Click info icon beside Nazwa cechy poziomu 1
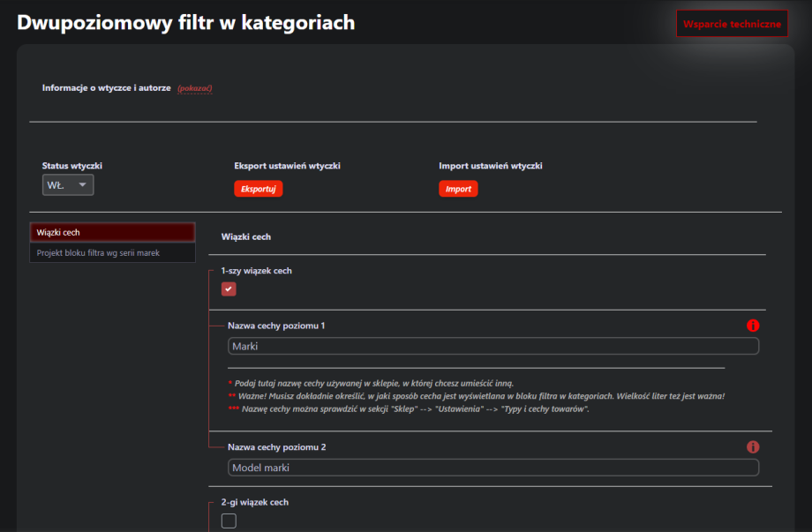This screenshot has height=532, width=812. coord(753,326)
